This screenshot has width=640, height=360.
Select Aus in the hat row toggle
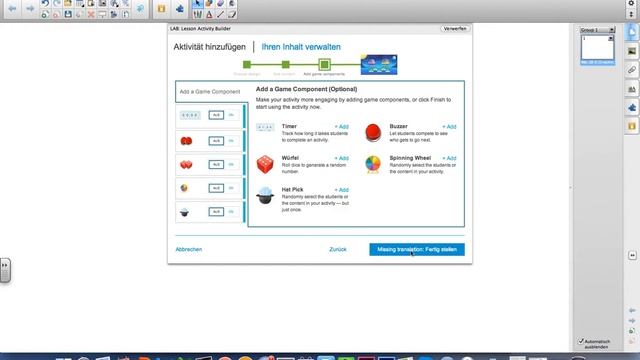coord(216,212)
